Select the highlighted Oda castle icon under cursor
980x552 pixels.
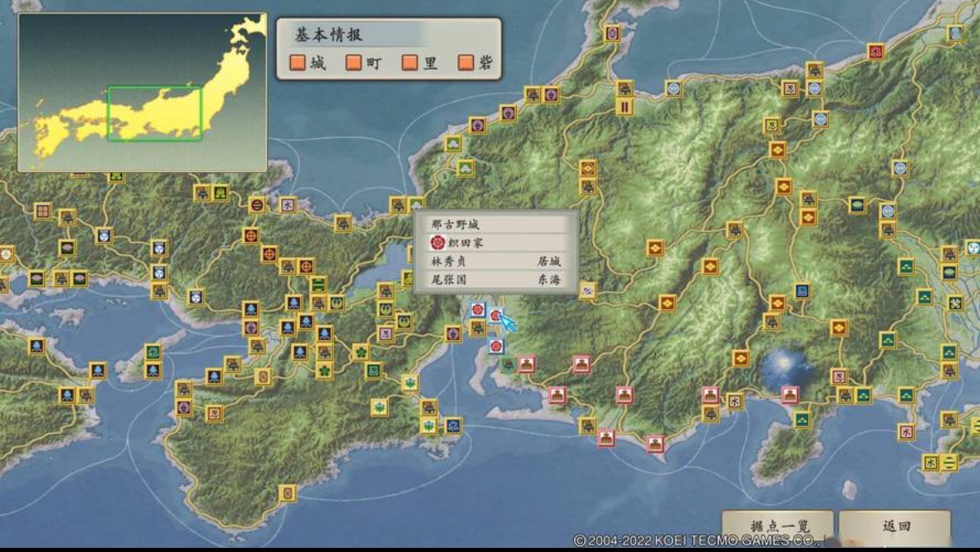coord(496,315)
